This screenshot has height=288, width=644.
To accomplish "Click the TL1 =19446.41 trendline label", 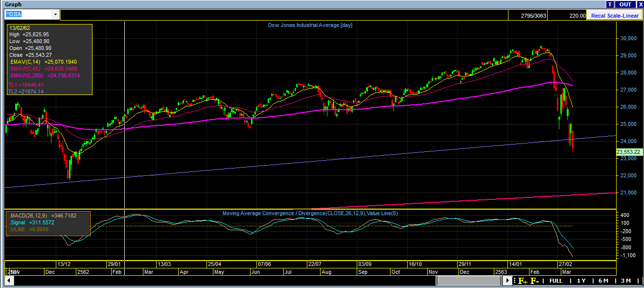I will 26,85.
